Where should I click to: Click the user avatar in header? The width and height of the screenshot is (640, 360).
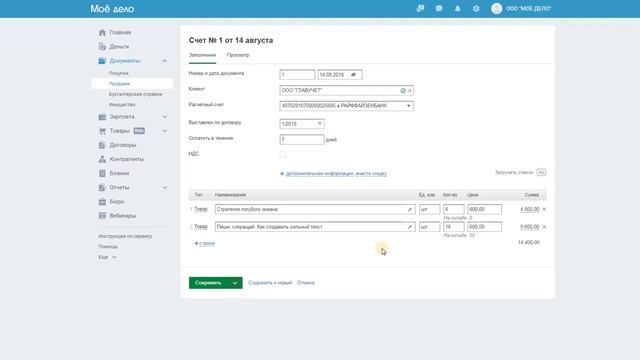(x=496, y=8)
